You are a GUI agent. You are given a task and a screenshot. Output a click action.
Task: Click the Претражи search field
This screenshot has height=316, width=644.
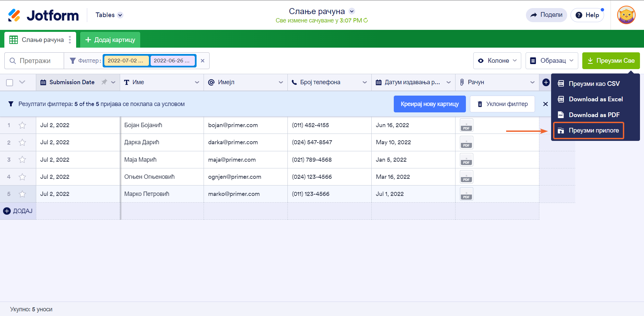(35, 61)
